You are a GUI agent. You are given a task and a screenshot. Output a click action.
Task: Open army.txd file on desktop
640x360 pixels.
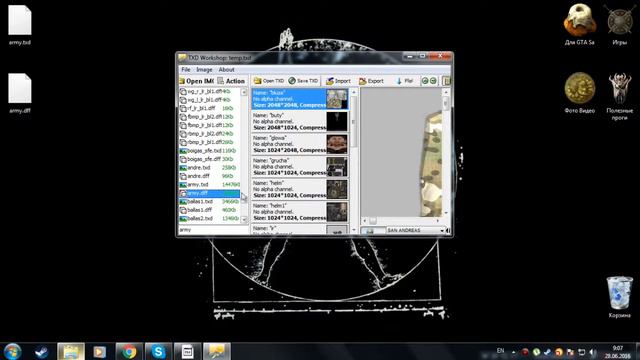(20, 25)
